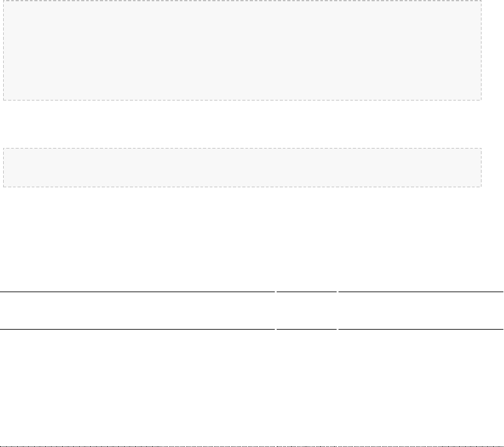
Task: Click the first column body cell below header
Action: pos(137,388)
